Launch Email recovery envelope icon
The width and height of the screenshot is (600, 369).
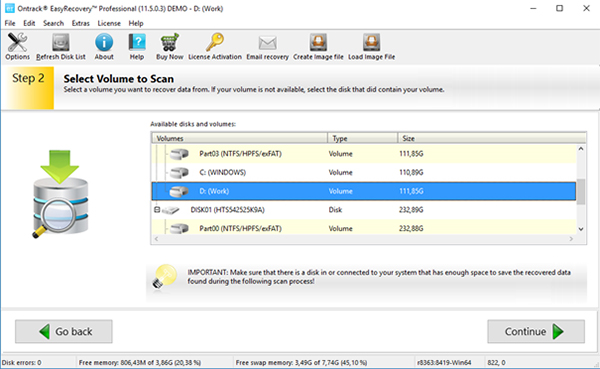click(267, 42)
